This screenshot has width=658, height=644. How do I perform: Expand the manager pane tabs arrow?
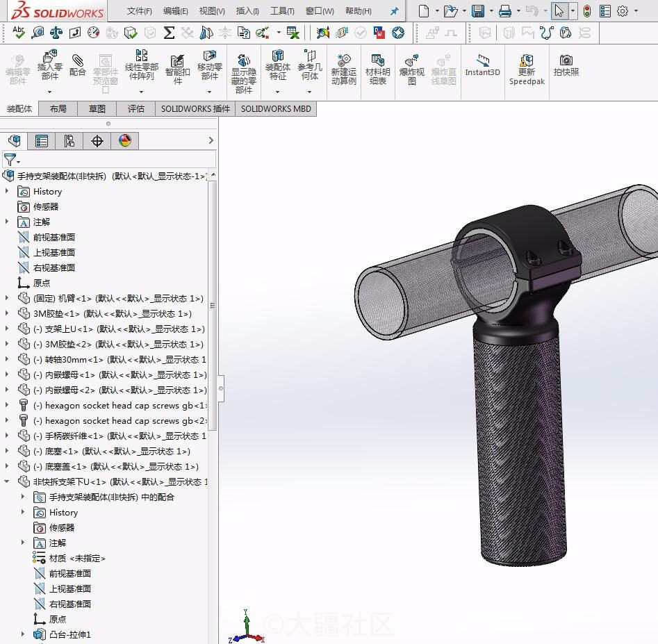(211, 140)
